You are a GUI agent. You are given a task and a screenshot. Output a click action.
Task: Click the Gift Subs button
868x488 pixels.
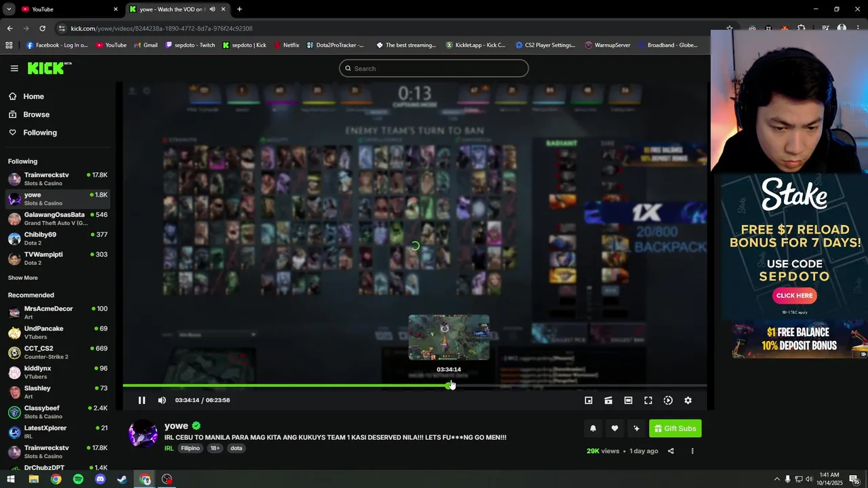click(675, 428)
